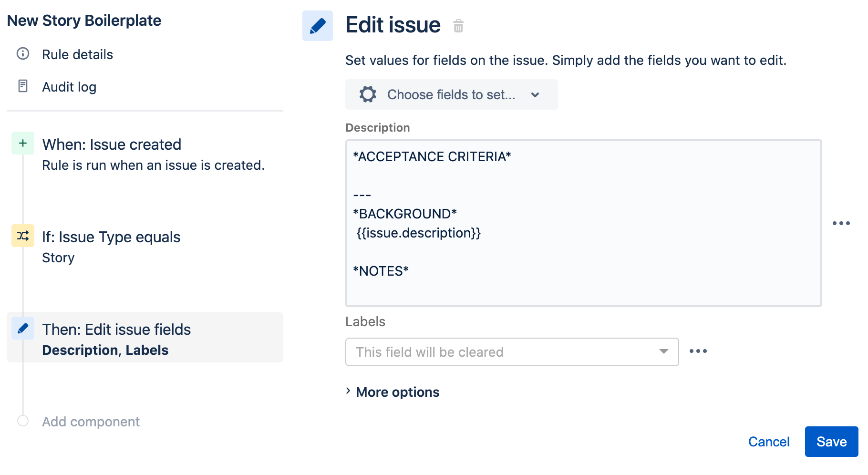The width and height of the screenshot is (868, 475).
Task: Click the Add component circle
Action: 23,421
